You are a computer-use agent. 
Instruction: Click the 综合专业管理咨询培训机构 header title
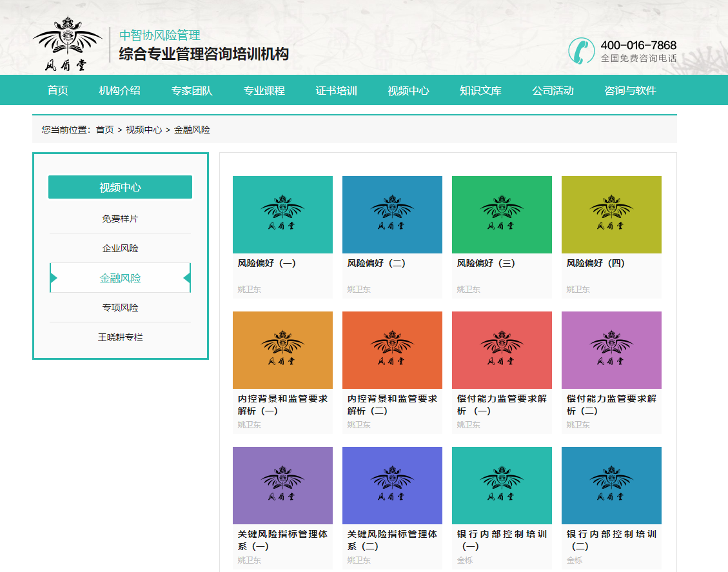(x=204, y=54)
